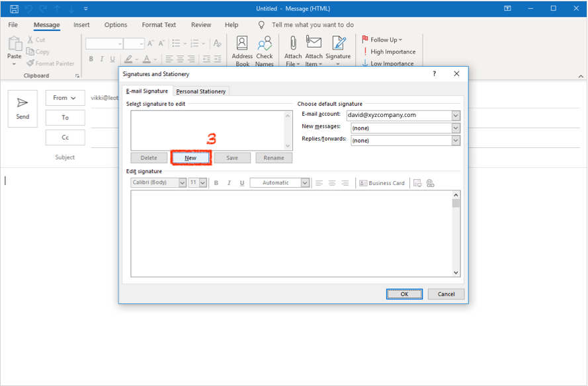The image size is (588, 386).
Task: Click the Send envelope button
Action: tap(22, 108)
